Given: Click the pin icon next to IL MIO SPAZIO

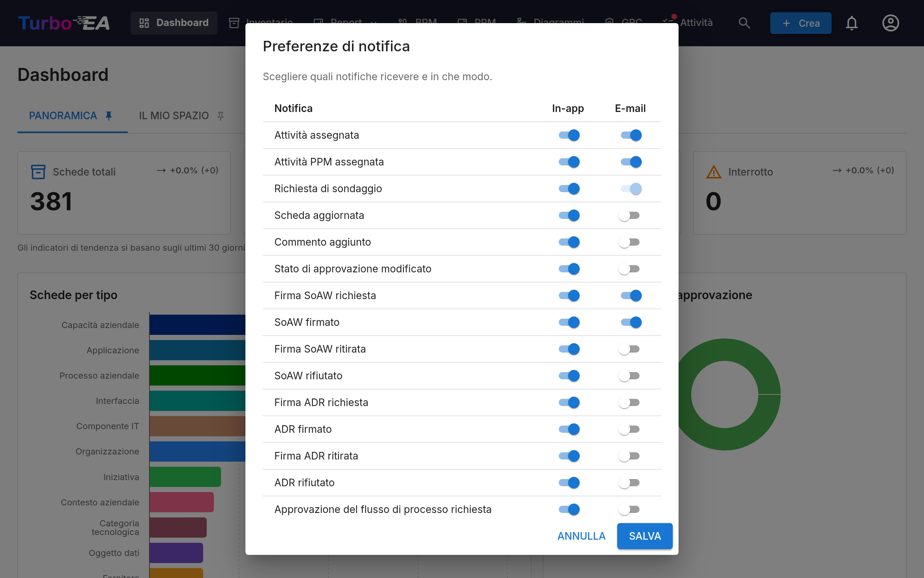Looking at the screenshot, I should point(221,116).
